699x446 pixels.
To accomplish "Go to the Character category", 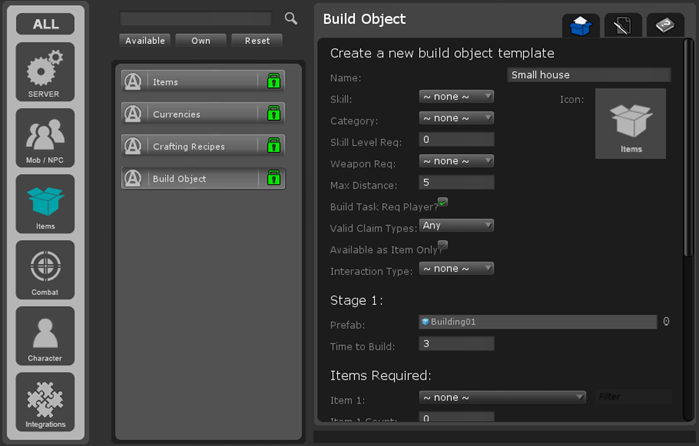I will tap(45, 336).
